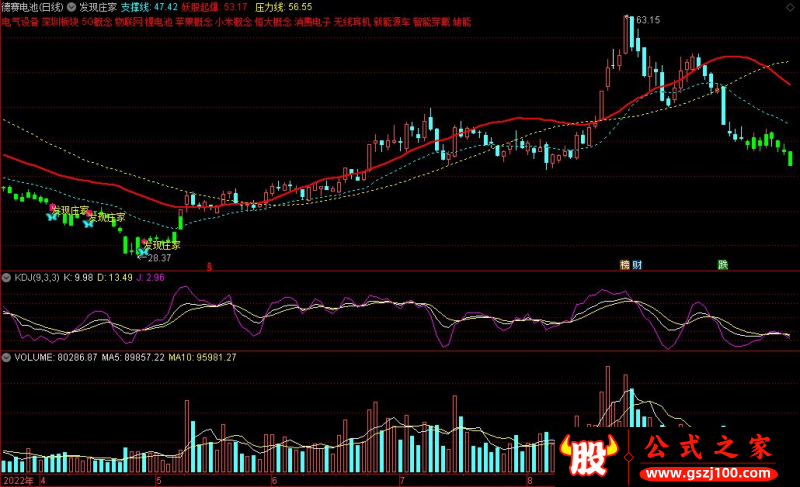800x487 pixels.
Task: Open the 新能源车 concept tag
Action: [392, 22]
